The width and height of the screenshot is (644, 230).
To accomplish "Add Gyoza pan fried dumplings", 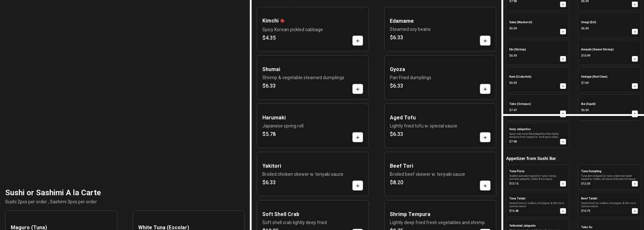I will click(x=485, y=89).
